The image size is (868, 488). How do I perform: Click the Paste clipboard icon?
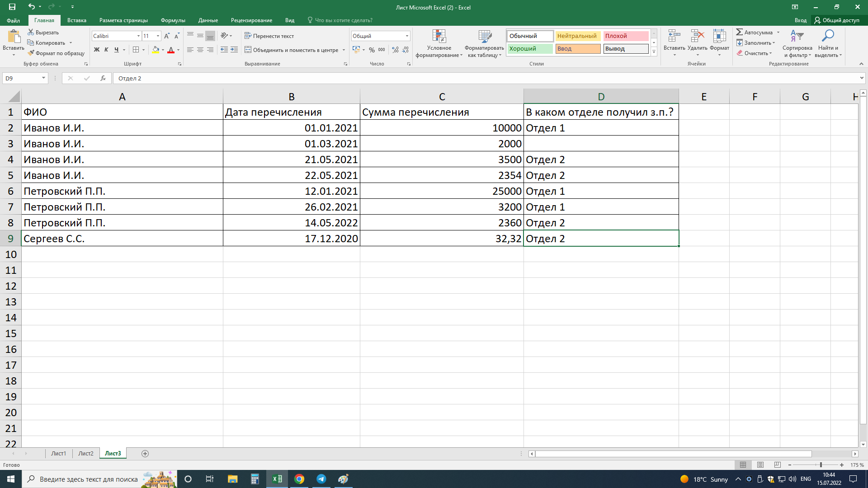pyautogui.click(x=14, y=36)
